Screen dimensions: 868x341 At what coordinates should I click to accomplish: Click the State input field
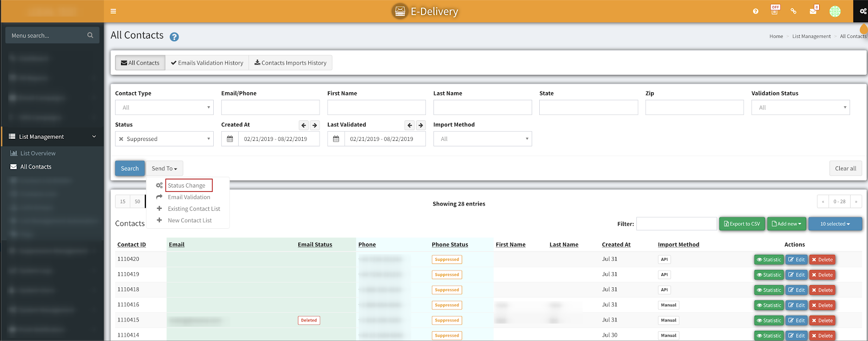pos(589,107)
